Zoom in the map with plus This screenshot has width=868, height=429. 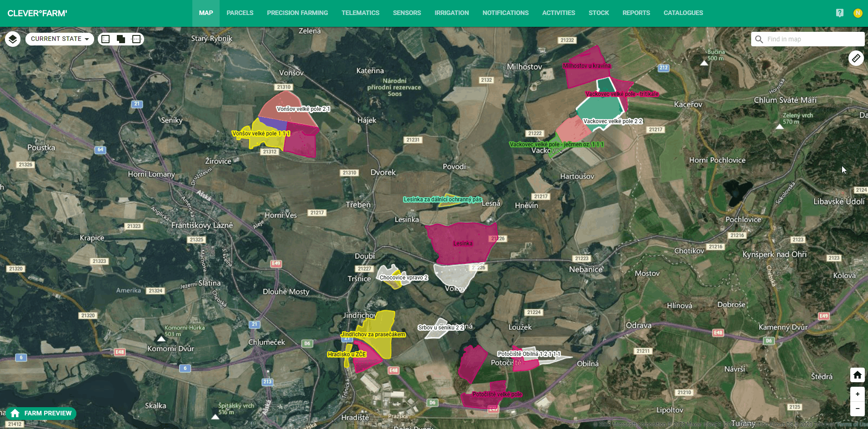point(858,394)
